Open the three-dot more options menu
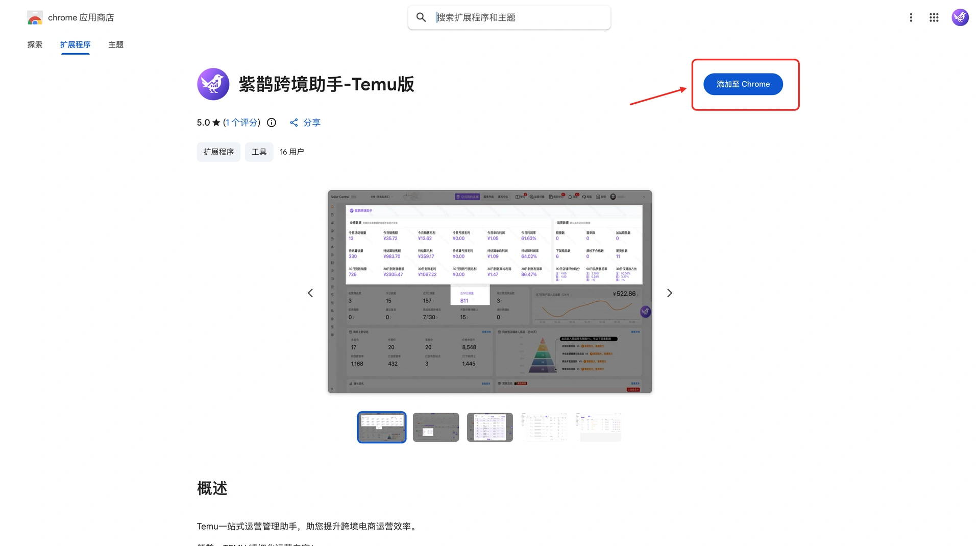 pos(911,17)
